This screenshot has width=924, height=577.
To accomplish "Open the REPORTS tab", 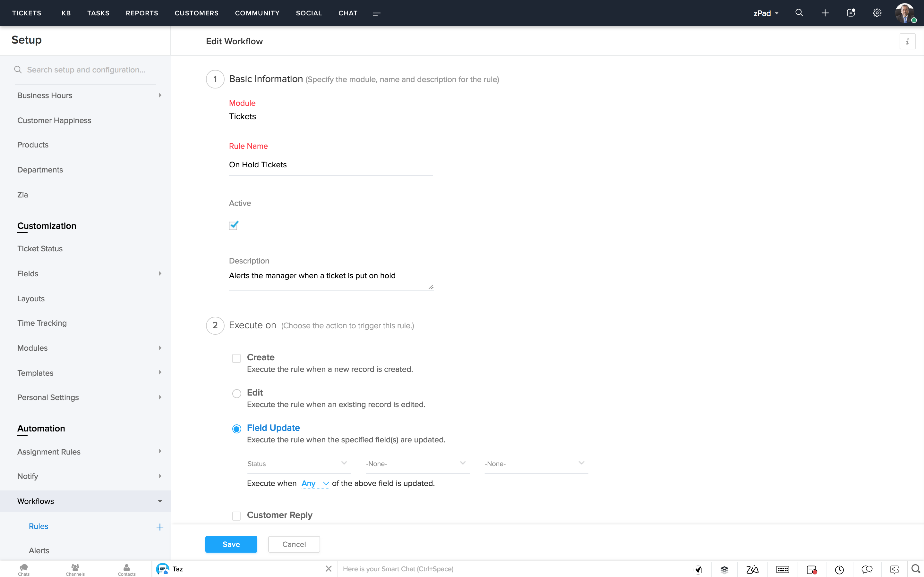I will [x=142, y=13].
